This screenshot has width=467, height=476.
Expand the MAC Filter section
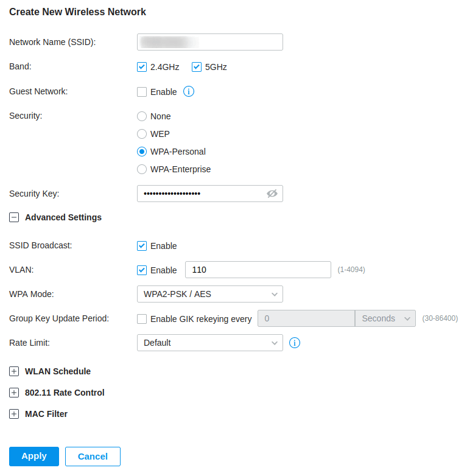pos(14,414)
